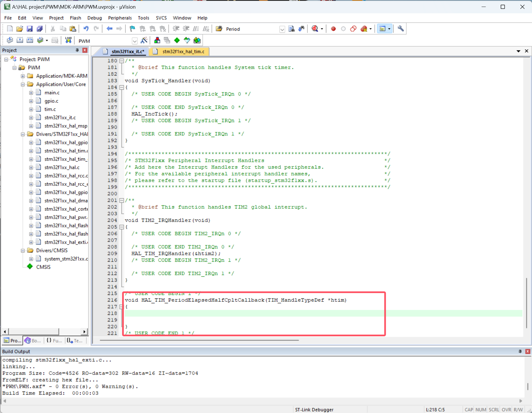Kill all breakpoints in program

[x=363, y=29]
